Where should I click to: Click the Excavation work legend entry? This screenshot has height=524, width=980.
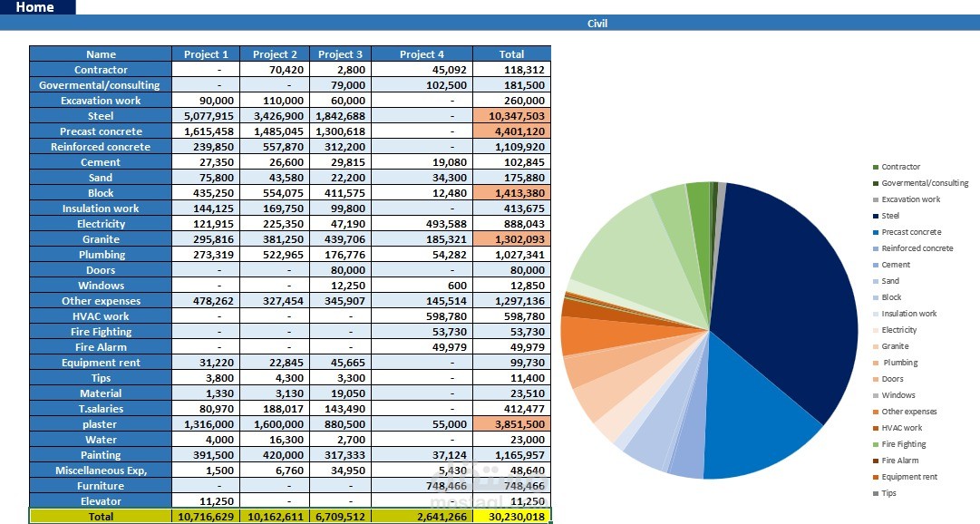click(907, 199)
